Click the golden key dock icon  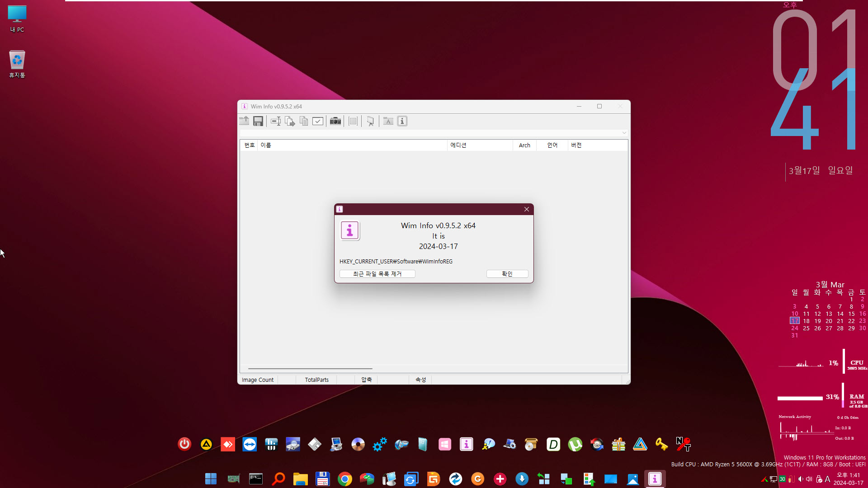(x=662, y=444)
